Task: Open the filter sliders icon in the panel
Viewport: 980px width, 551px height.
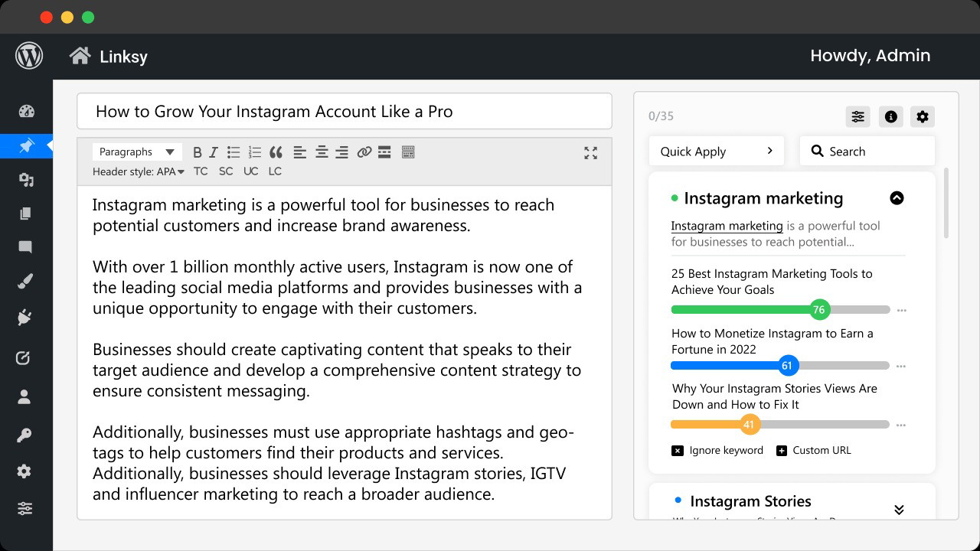Action: [857, 116]
